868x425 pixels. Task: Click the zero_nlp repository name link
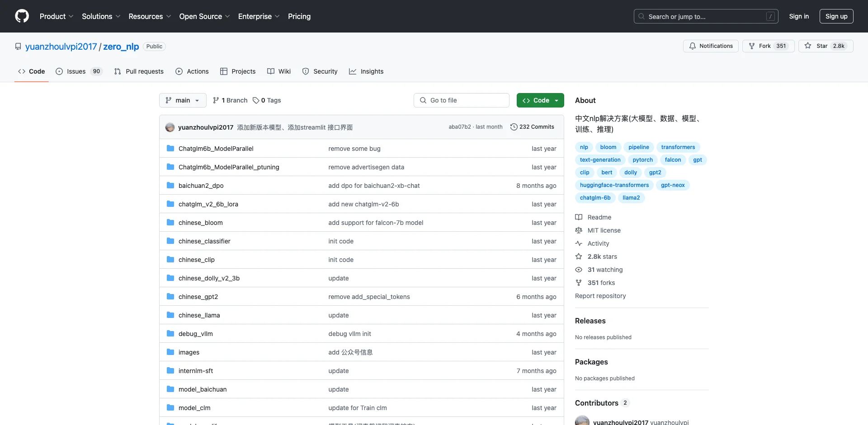[x=121, y=47]
